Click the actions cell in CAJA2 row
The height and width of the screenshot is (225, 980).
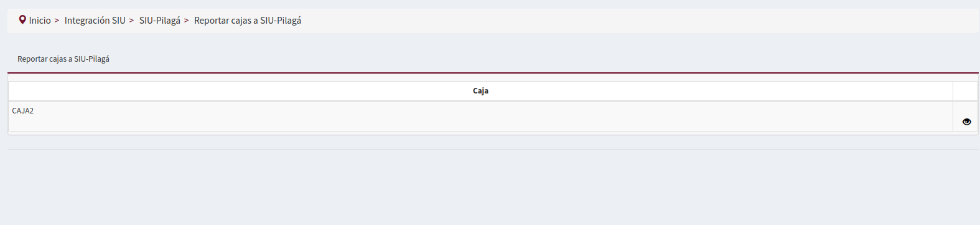965,117
